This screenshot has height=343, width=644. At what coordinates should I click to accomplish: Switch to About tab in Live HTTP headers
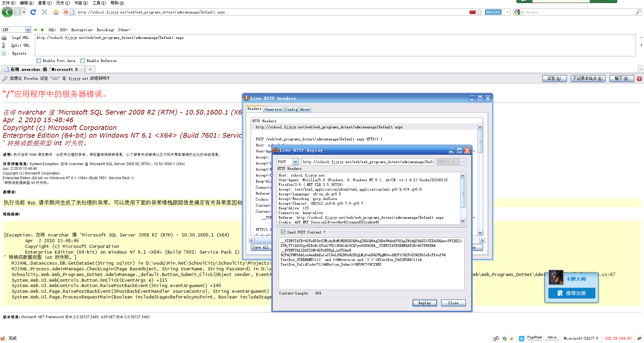[305, 109]
